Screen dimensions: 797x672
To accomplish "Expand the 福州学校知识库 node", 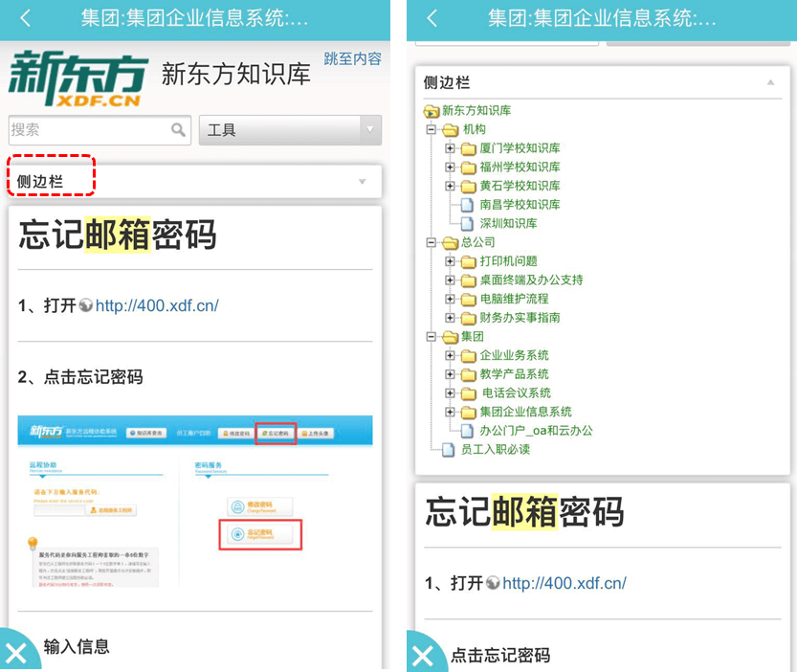I will 450,168.
